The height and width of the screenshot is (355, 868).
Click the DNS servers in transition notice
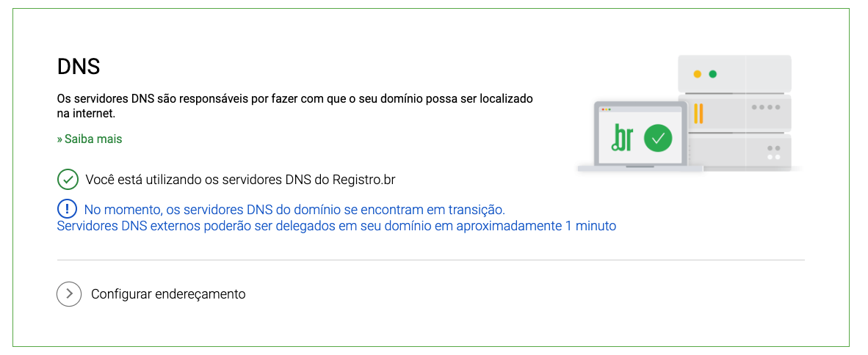(294, 210)
